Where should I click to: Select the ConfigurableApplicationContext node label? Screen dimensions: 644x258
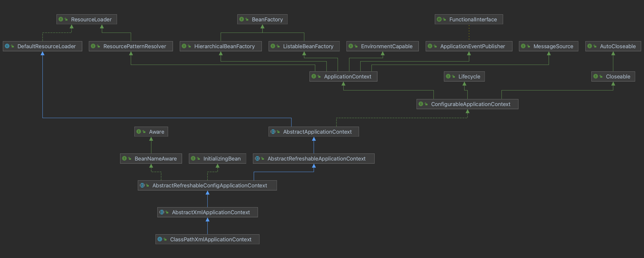click(471, 104)
